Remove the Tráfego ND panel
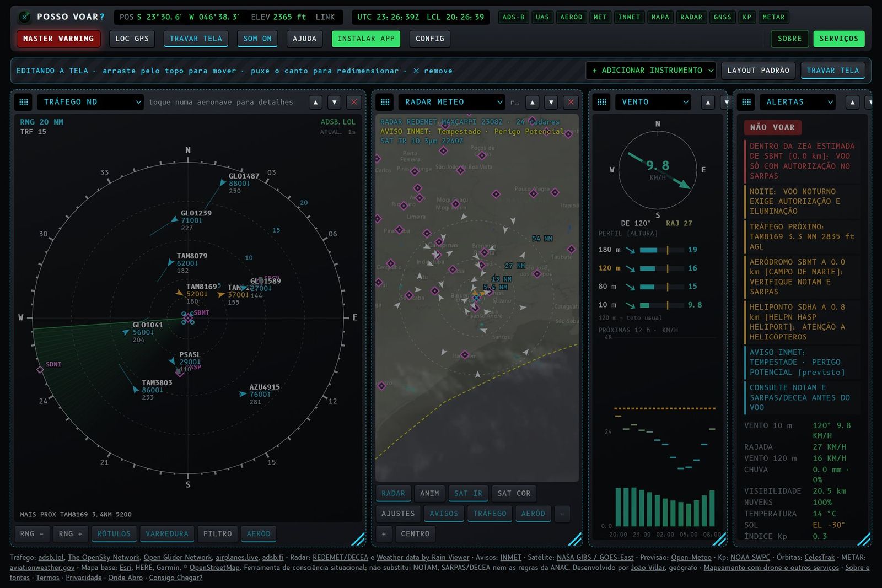 click(x=354, y=102)
